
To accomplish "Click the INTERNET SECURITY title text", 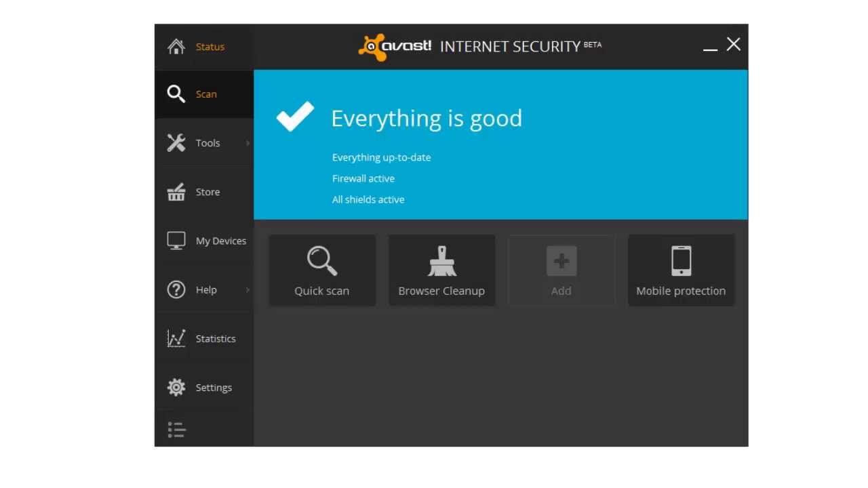I will (x=510, y=47).
